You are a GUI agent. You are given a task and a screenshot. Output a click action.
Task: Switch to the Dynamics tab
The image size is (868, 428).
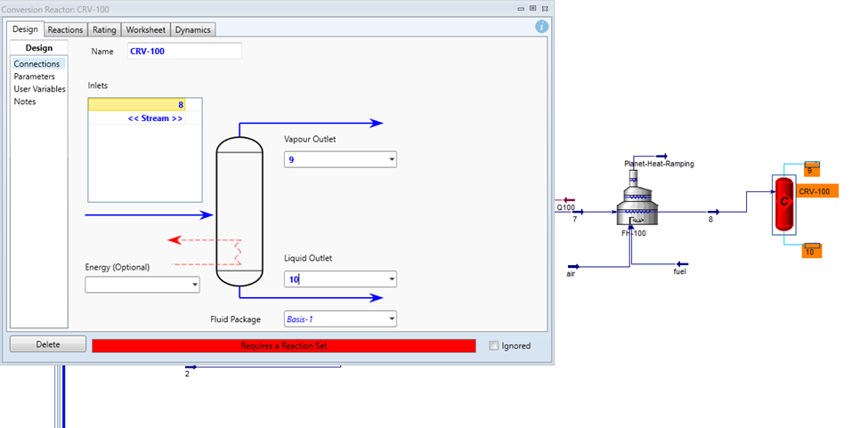coord(192,30)
